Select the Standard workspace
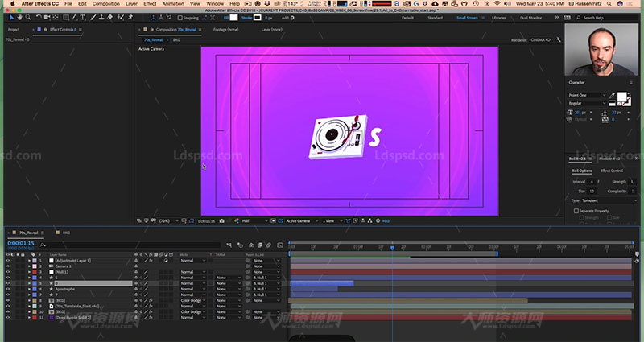This screenshot has height=342, width=644. (435, 18)
